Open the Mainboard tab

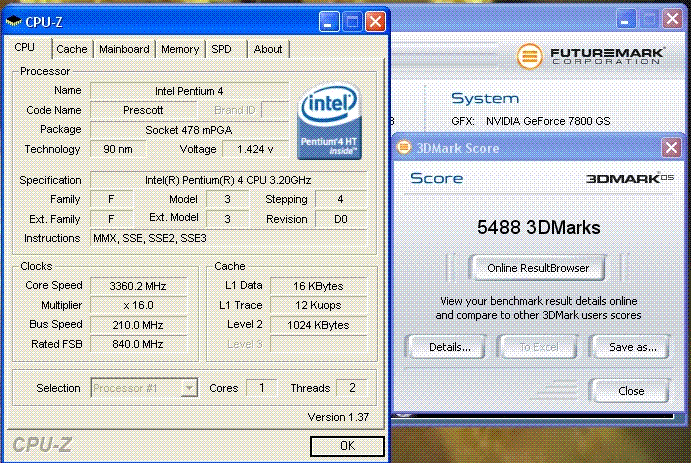click(x=124, y=49)
